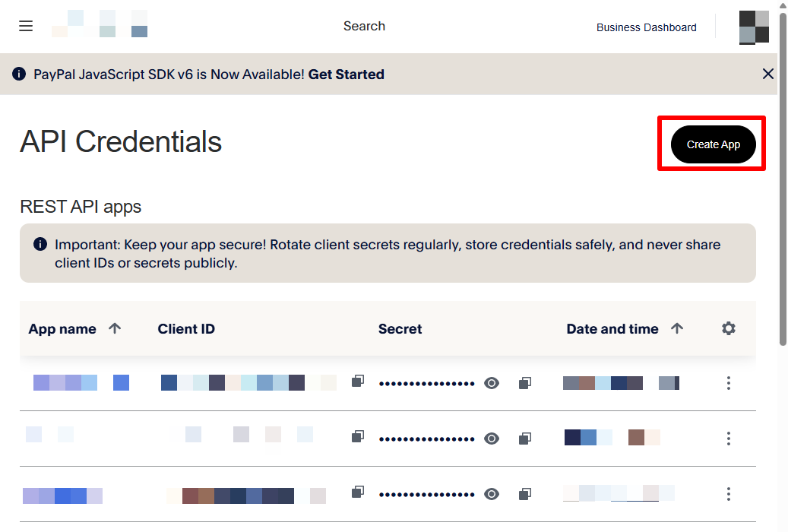This screenshot has height=532, width=788.
Task: Copy Client ID in first app row
Action: click(x=358, y=382)
